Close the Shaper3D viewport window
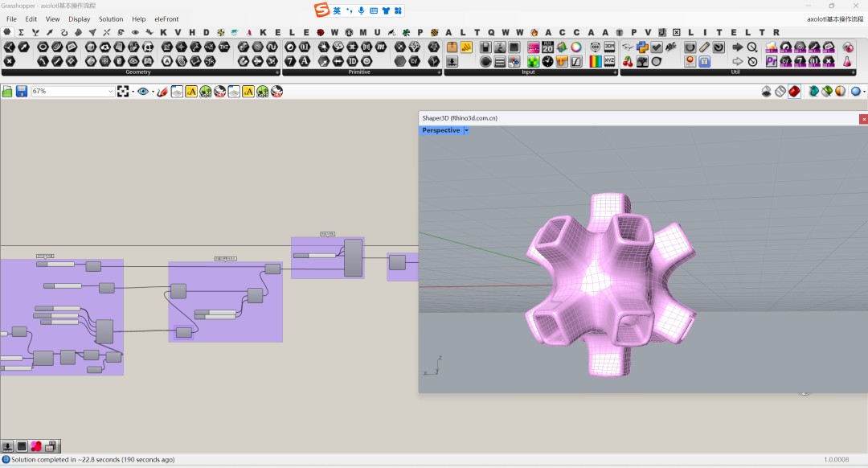 tap(863, 118)
